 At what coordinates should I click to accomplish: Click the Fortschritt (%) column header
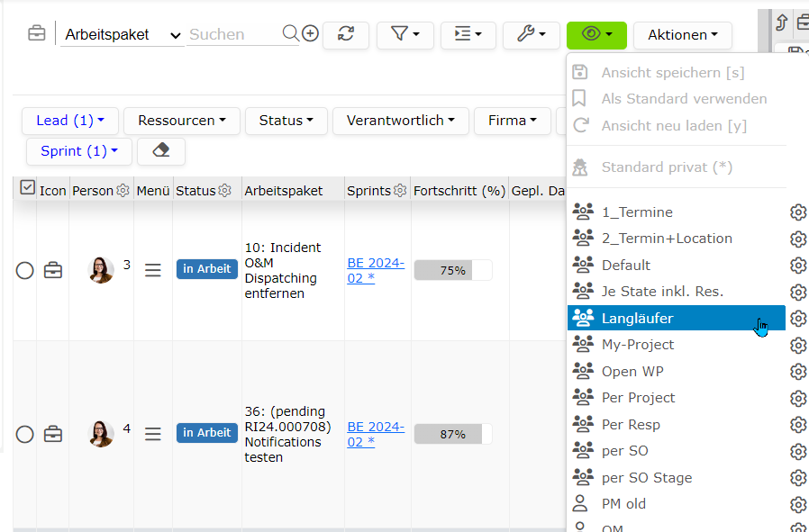(459, 191)
